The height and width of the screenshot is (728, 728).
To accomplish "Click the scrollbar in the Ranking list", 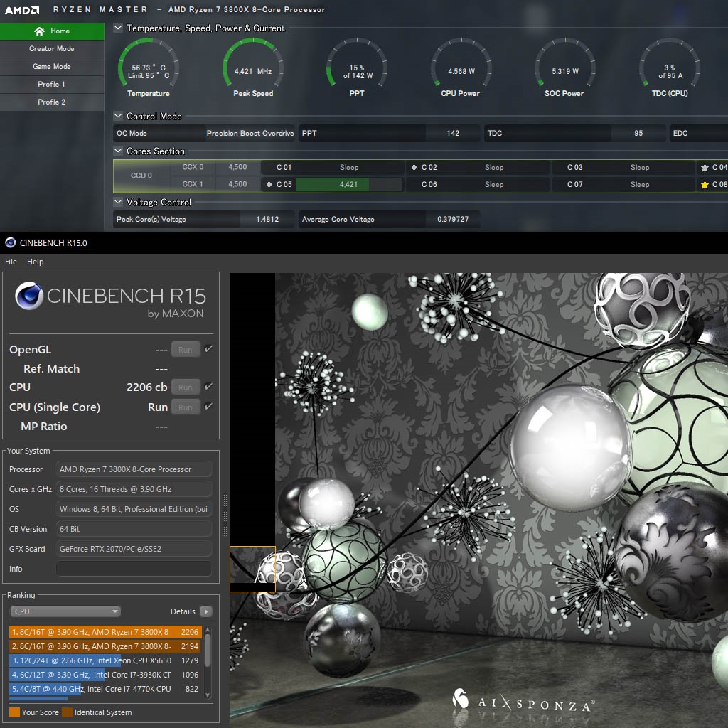I will pos(207,651).
